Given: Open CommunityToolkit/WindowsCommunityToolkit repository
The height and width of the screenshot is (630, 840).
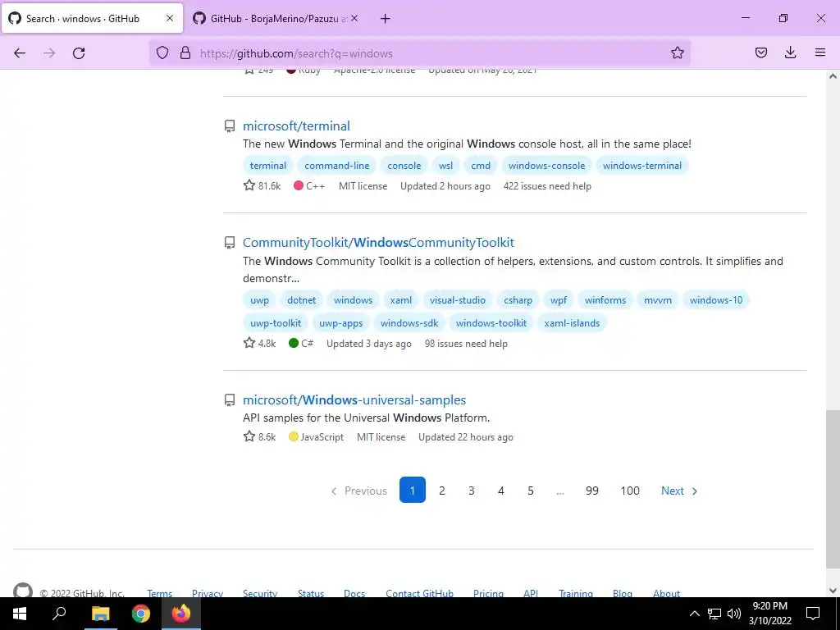Looking at the screenshot, I should point(378,243).
